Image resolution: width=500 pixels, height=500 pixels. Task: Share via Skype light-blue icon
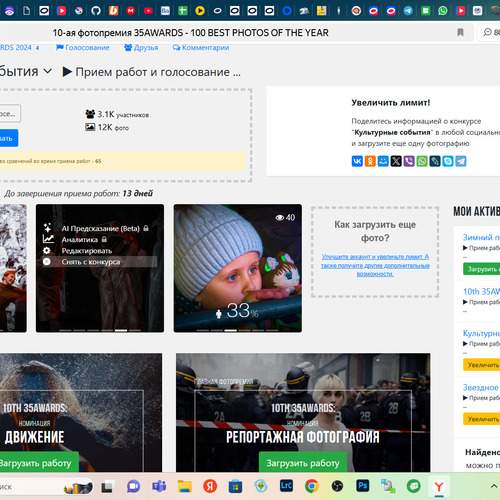[x=448, y=161]
